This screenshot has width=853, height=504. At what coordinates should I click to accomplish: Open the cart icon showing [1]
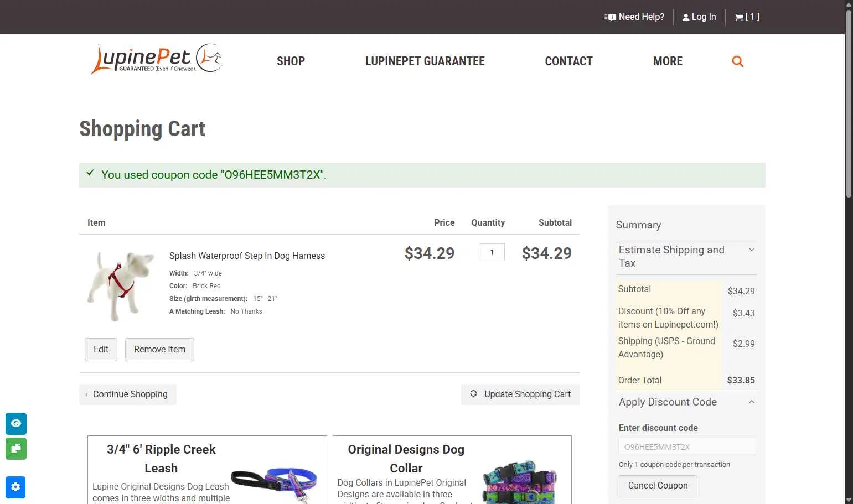click(747, 17)
